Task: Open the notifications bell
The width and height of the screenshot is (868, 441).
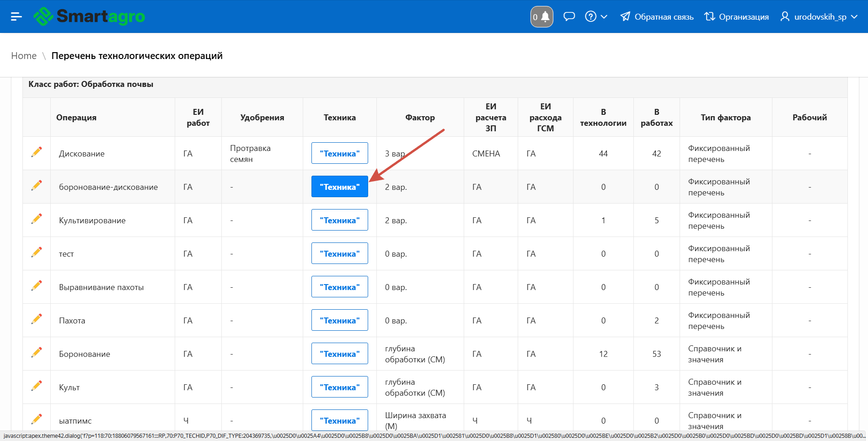Action: click(541, 17)
